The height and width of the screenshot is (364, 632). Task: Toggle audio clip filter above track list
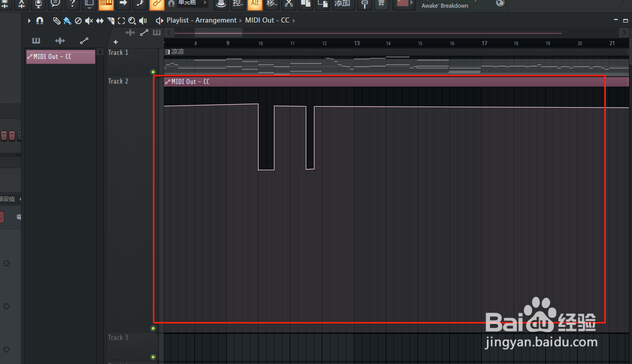(x=131, y=33)
